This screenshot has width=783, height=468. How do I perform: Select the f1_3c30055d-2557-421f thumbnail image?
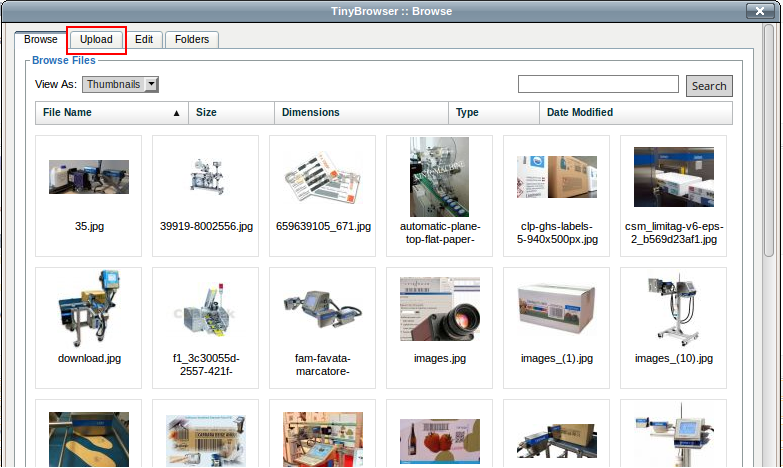point(206,309)
